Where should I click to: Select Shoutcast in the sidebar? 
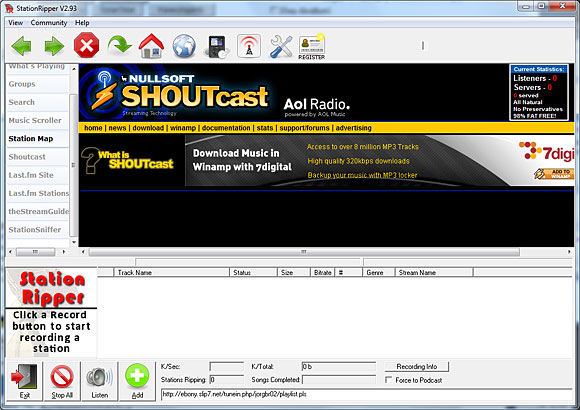[27, 157]
